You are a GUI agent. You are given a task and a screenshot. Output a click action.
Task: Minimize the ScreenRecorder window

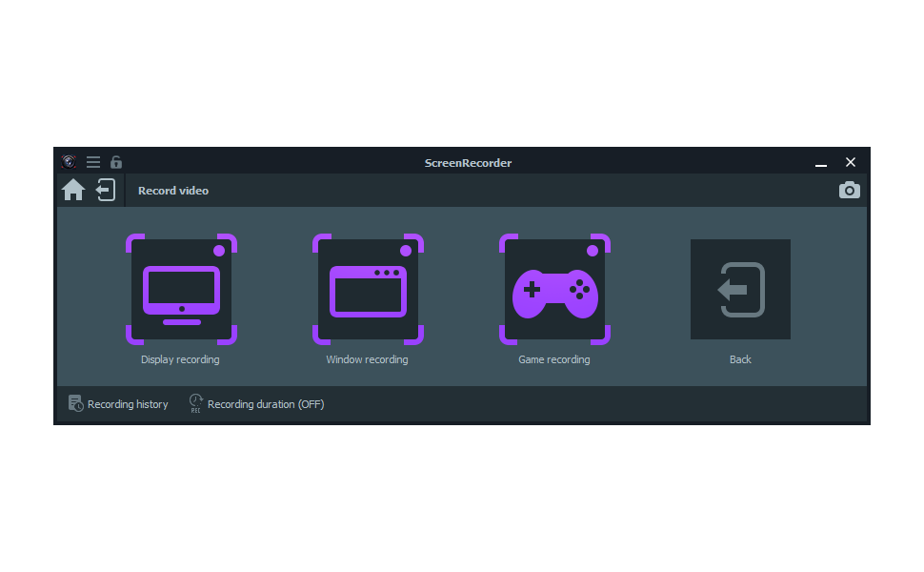point(821,163)
